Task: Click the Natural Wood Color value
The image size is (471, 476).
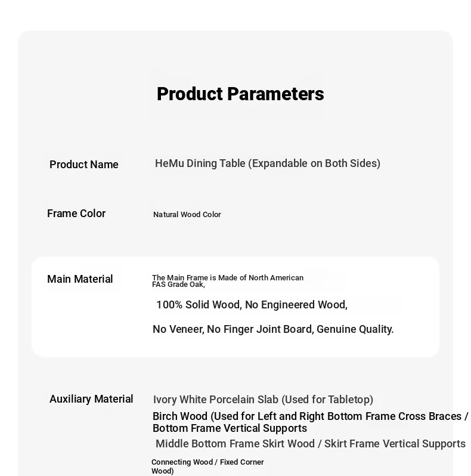Action: coord(187,215)
